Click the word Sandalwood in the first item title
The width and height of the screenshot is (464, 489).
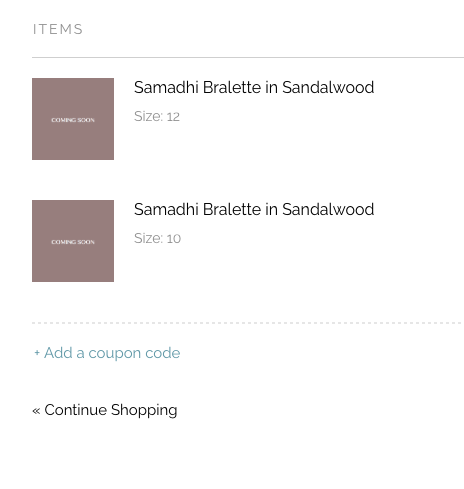tap(328, 87)
